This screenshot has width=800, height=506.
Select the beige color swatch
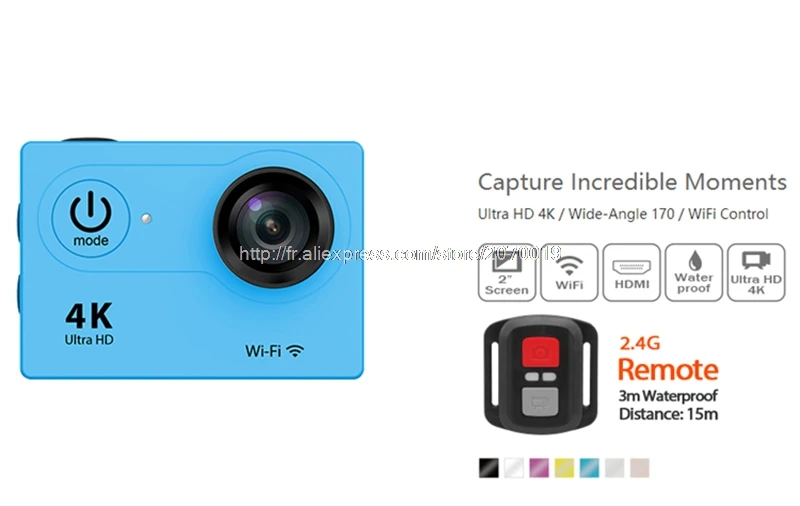pos(639,468)
